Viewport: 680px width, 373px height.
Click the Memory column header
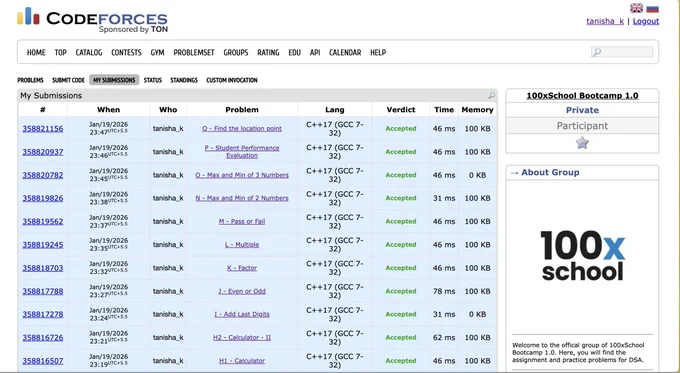(477, 110)
